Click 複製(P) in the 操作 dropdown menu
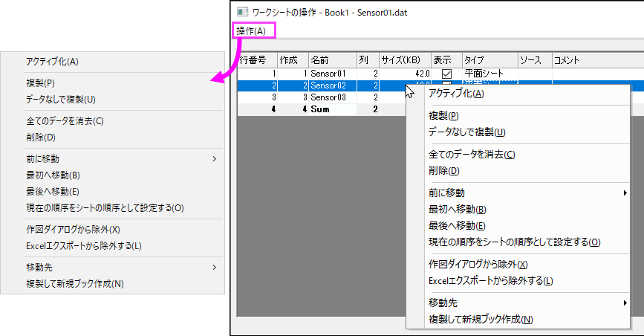This screenshot has height=336, width=644. 40,83
